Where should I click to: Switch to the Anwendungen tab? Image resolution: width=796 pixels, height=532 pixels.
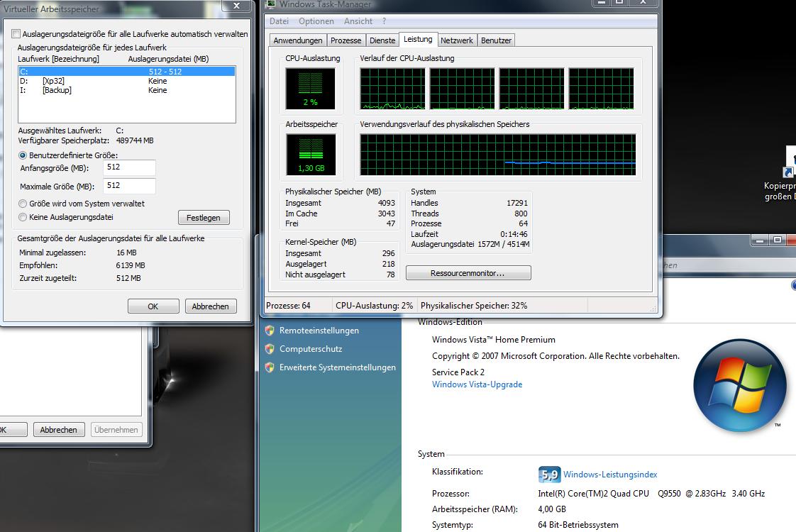(298, 40)
